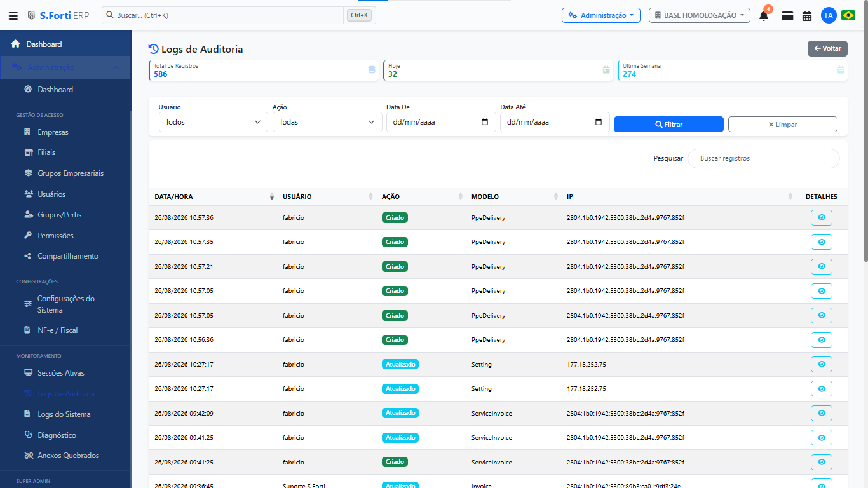The image size is (868, 488).
Task: Open Sessões Ativas in the sidebar
Action: point(61,373)
